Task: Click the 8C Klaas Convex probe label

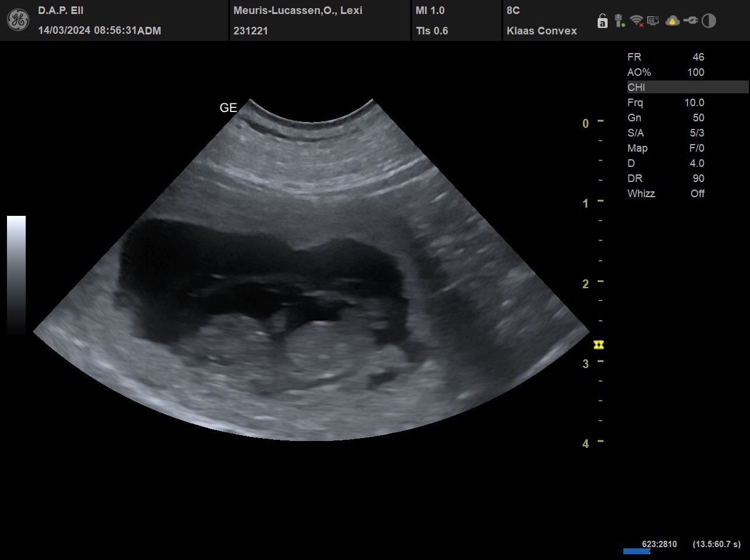Action: click(541, 21)
